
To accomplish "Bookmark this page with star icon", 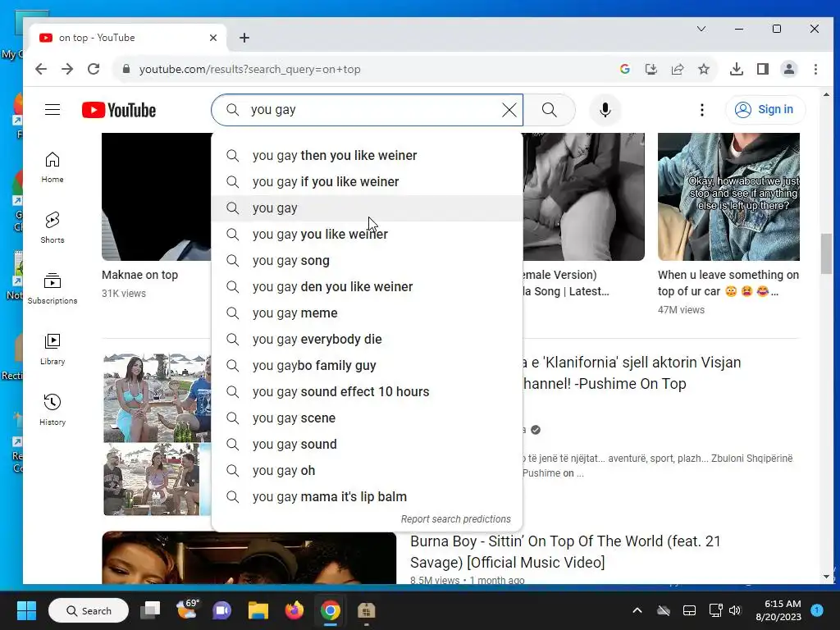I will coord(704,69).
